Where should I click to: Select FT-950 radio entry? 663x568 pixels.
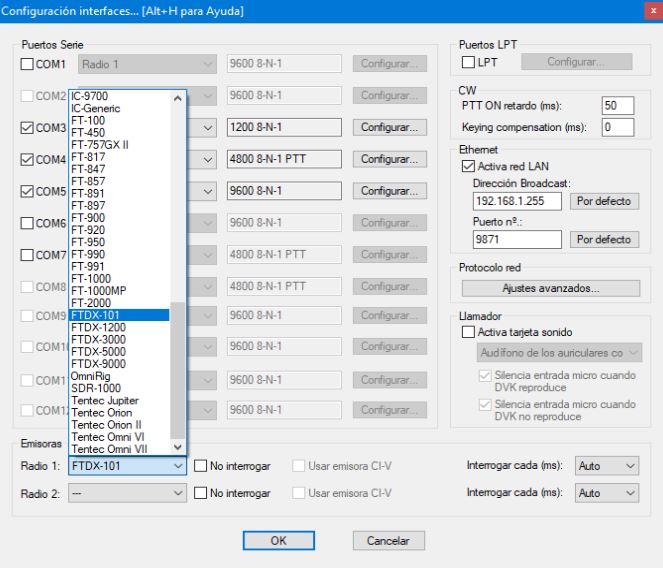tap(120, 242)
